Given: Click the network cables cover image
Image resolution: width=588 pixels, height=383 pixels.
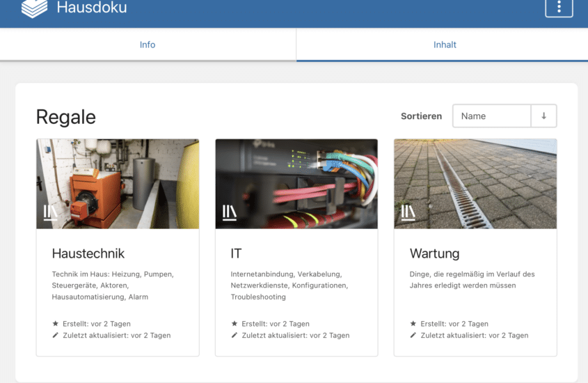Looking at the screenshot, I should click(296, 184).
